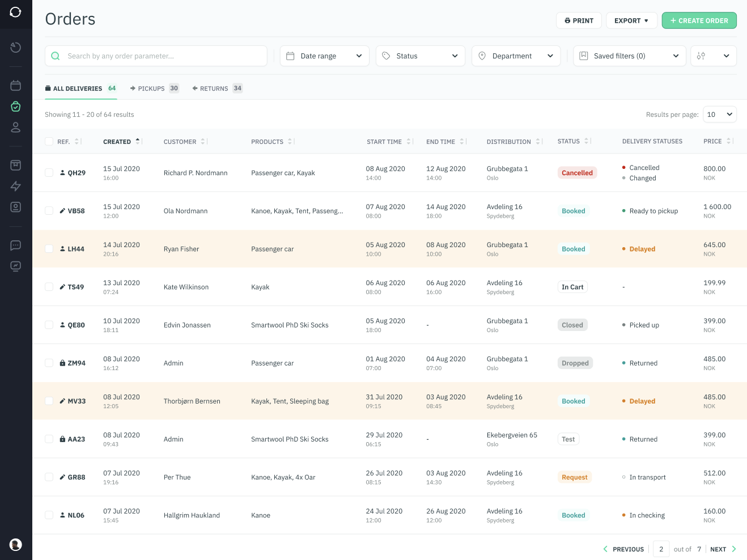Viewport: 747px width, 560px height.
Task: Click the search magnifier icon
Action: [56, 56]
